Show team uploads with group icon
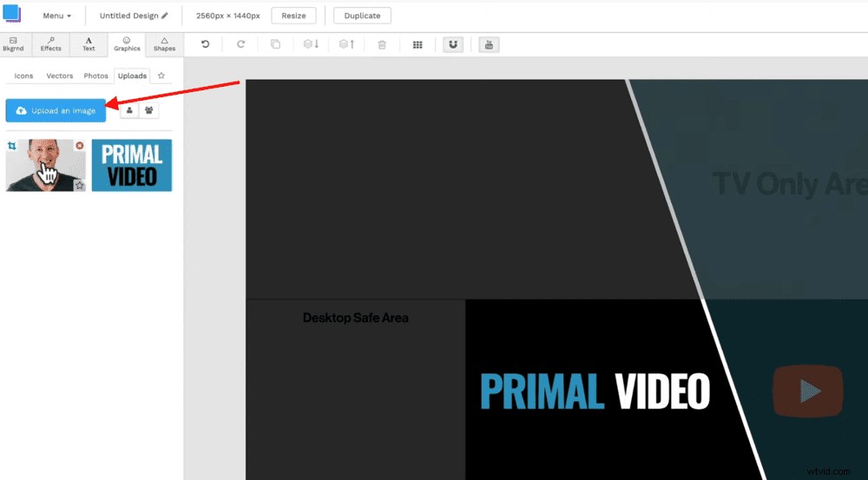This screenshot has width=868, height=480. [149, 110]
